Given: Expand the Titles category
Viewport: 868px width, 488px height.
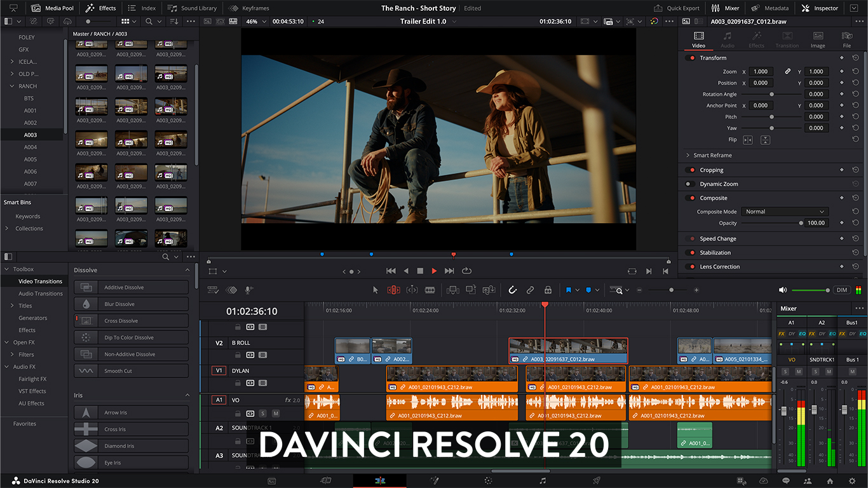Looking at the screenshot, I should click(x=12, y=306).
